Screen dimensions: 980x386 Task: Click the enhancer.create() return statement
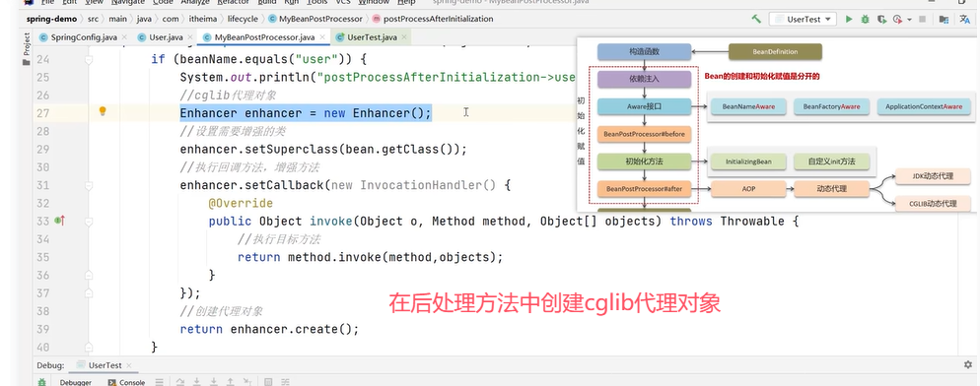pos(269,329)
